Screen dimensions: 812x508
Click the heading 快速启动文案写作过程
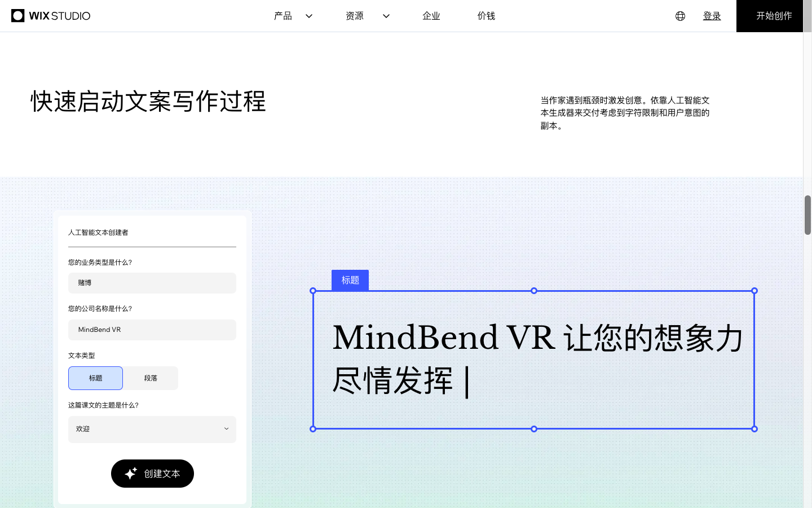(148, 102)
